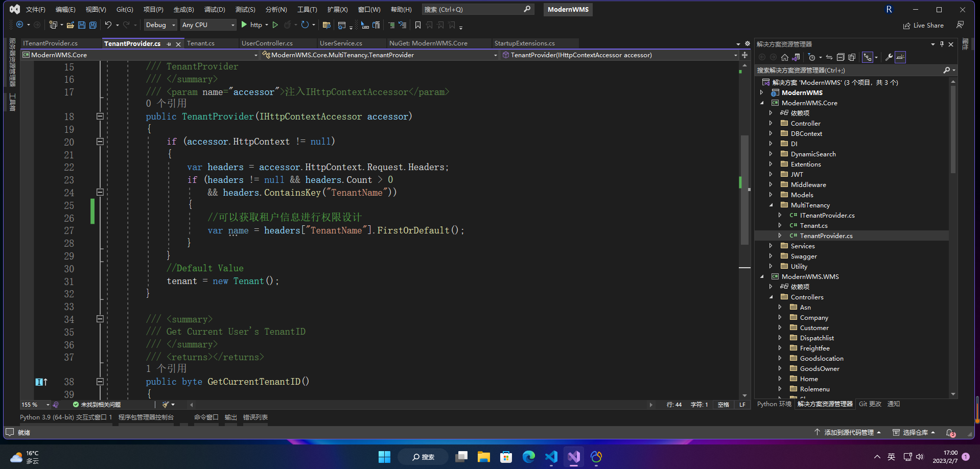Open properties wrench icon in Solution Explorer
The width and height of the screenshot is (980, 469).
889,57
